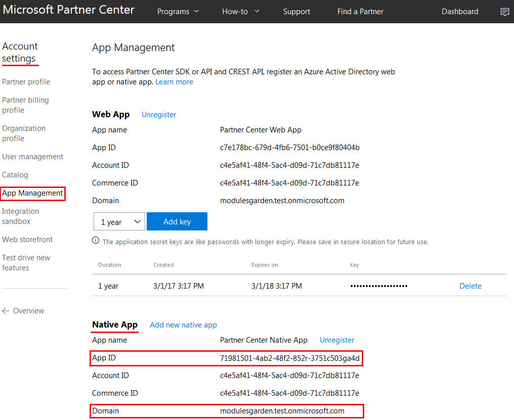Click the 3/1/17 3:17 PM created date
The height and width of the screenshot is (420, 514).
point(179,286)
